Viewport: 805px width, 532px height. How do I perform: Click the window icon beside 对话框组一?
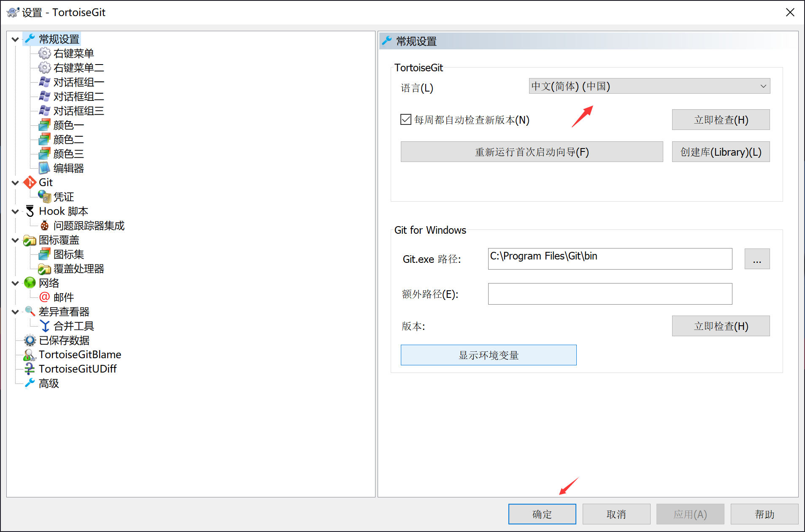click(x=44, y=82)
